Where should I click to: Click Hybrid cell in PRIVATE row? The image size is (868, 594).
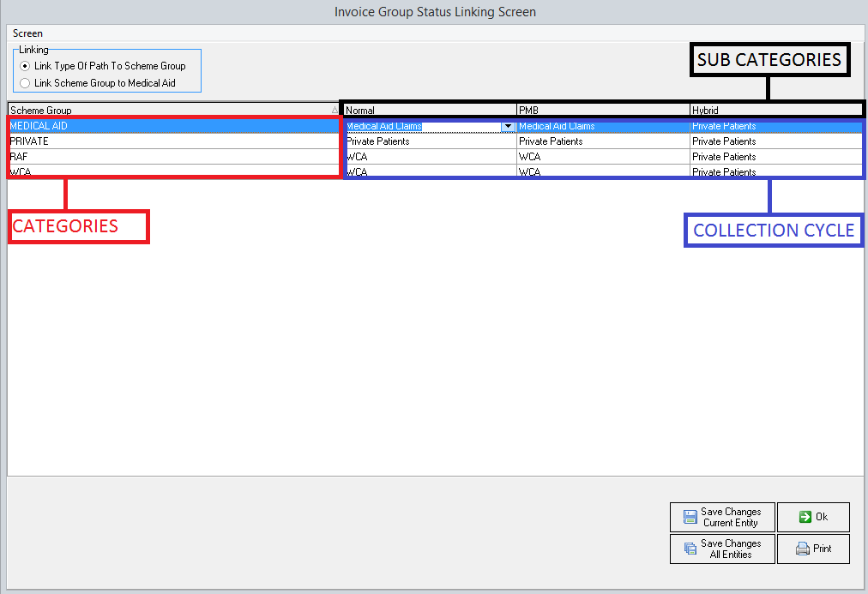(x=776, y=141)
